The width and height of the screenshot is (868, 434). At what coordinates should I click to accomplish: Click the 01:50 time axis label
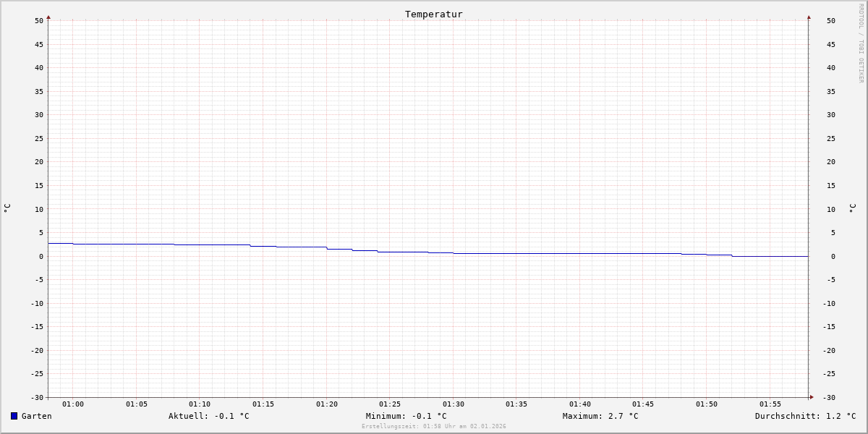coord(707,404)
